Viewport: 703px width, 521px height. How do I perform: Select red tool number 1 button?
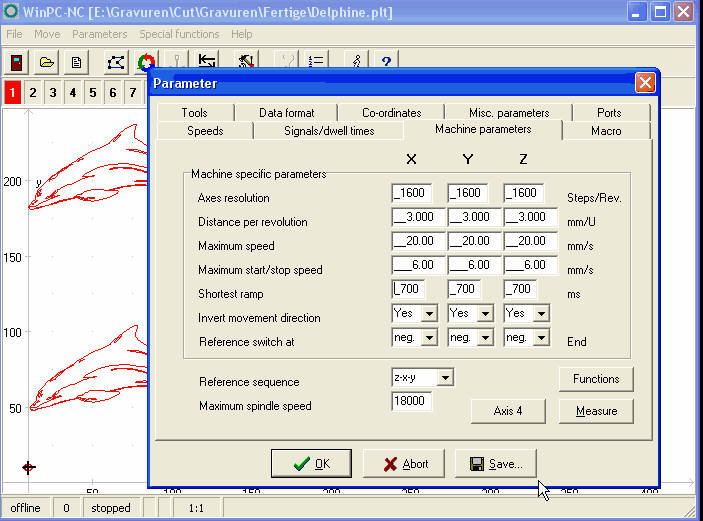click(x=12, y=93)
